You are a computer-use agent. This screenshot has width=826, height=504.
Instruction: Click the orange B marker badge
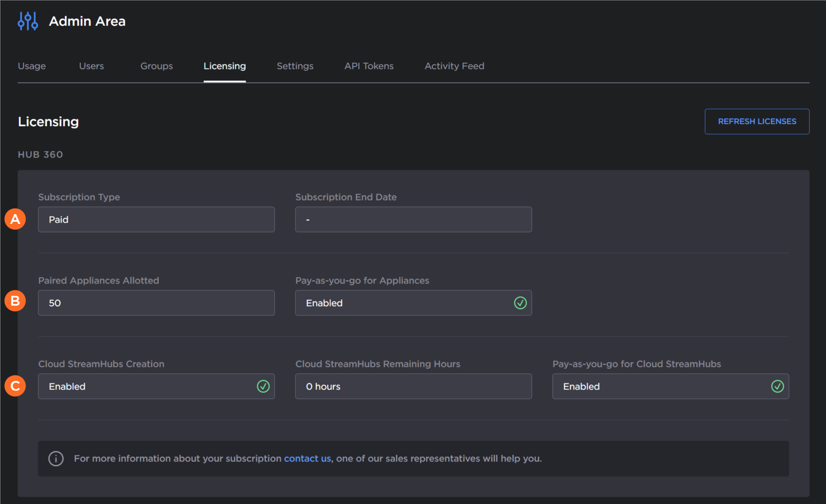[x=15, y=301]
